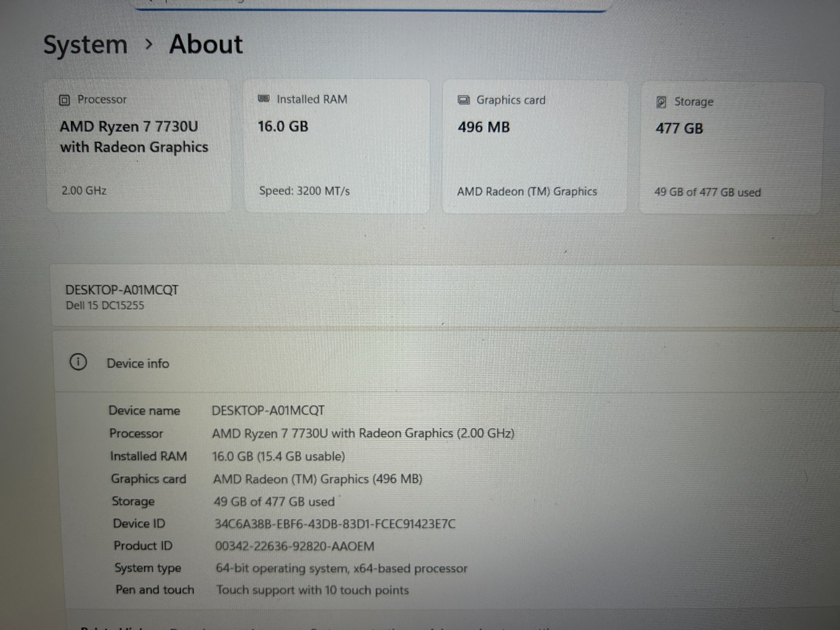Open the Processor summary card
Viewport: 840px width, 630px height.
point(139,146)
